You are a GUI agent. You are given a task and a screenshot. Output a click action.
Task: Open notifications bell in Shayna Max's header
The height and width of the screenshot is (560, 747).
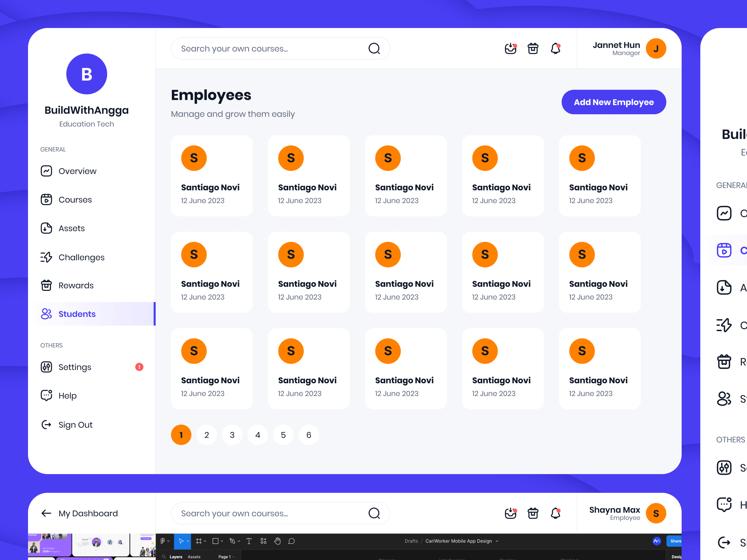[x=556, y=513]
